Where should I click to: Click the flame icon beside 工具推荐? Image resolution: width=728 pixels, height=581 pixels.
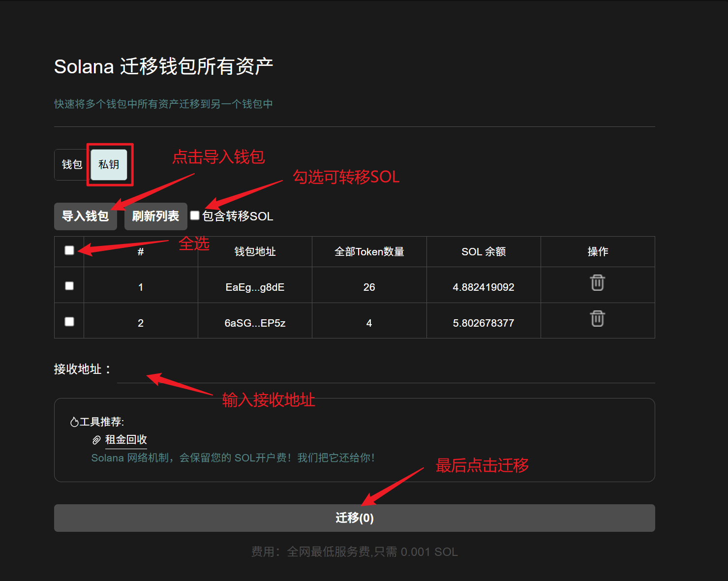(x=74, y=422)
